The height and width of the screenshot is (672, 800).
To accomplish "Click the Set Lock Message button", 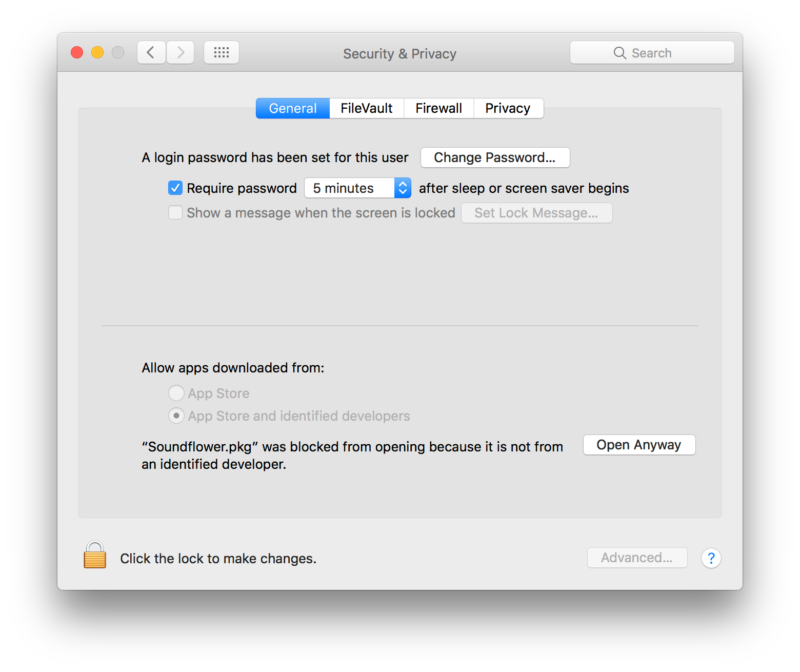I will point(536,213).
